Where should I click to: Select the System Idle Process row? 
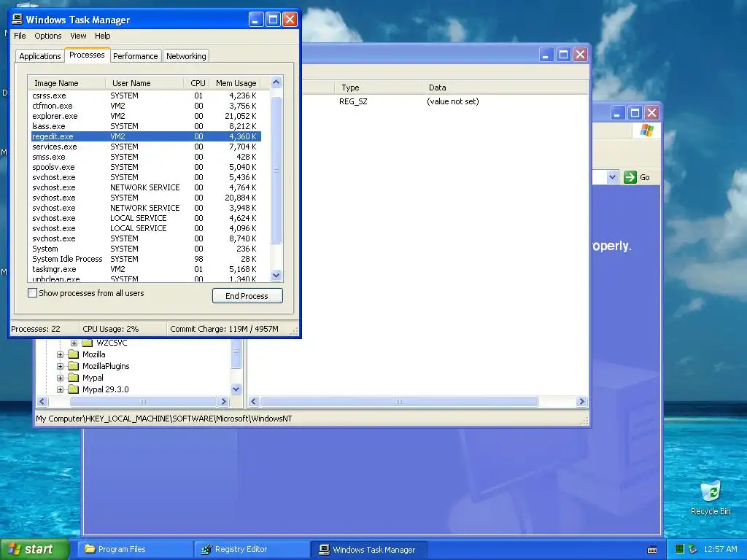click(x=146, y=259)
